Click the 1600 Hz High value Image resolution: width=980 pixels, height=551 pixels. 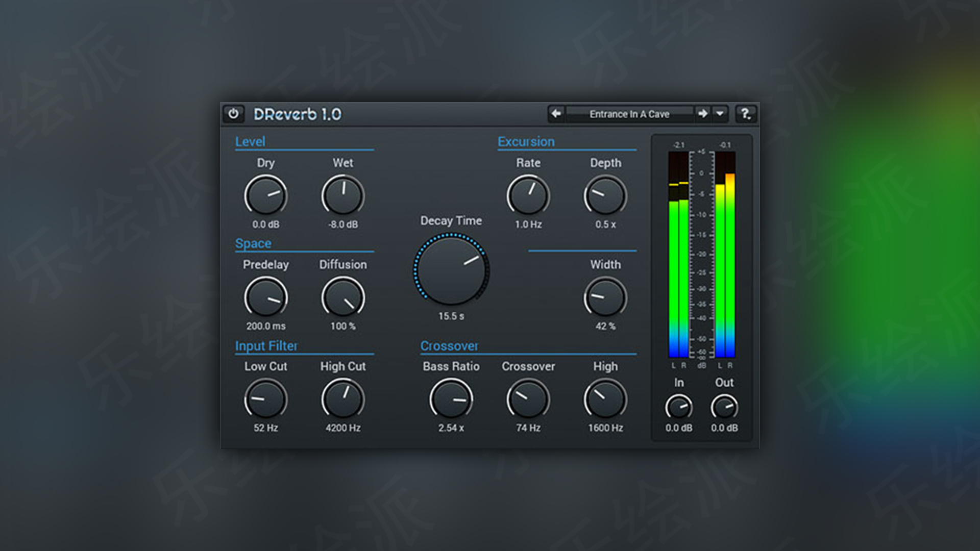tap(605, 428)
